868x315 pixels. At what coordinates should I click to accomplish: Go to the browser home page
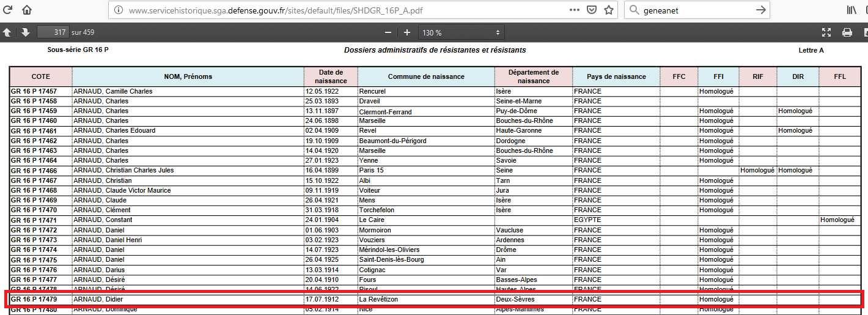(x=26, y=10)
